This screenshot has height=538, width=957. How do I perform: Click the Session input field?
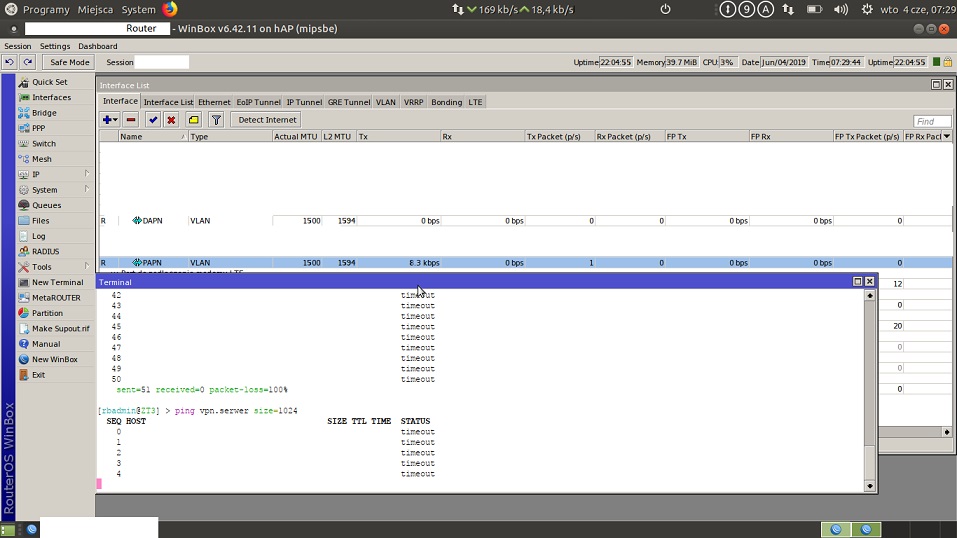(x=161, y=62)
